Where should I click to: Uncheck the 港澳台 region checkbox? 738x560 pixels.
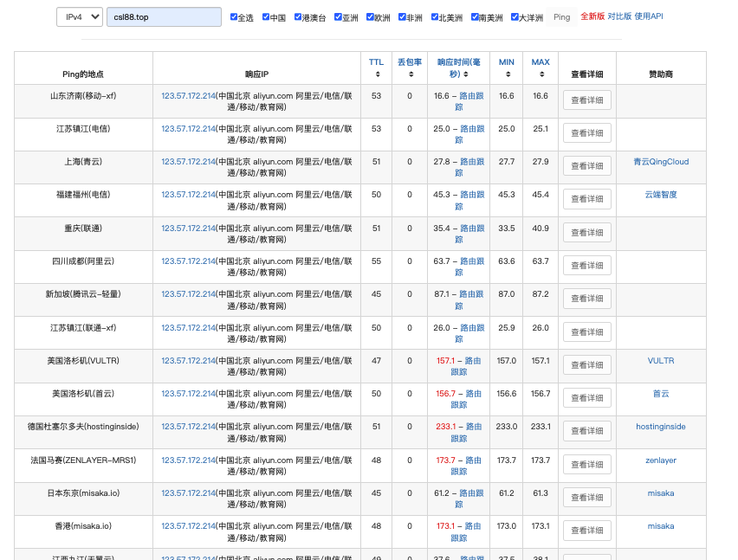coord(298,17)
